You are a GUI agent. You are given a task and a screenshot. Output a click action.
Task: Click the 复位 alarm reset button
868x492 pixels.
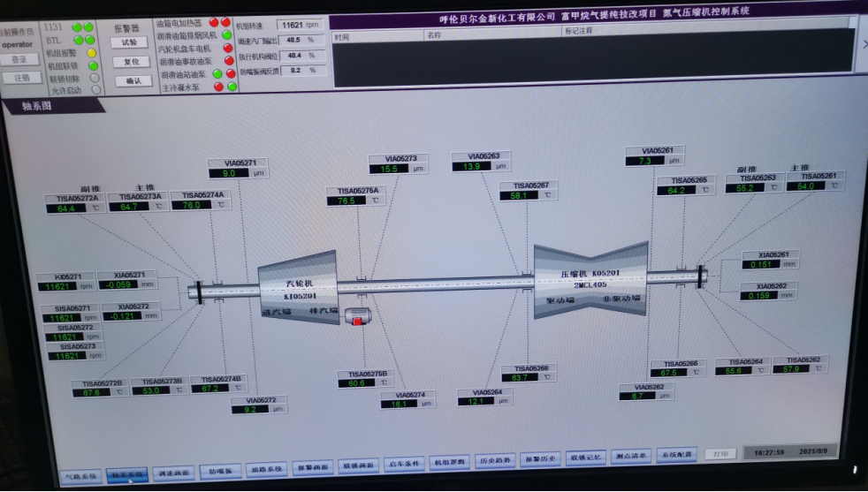131,62
